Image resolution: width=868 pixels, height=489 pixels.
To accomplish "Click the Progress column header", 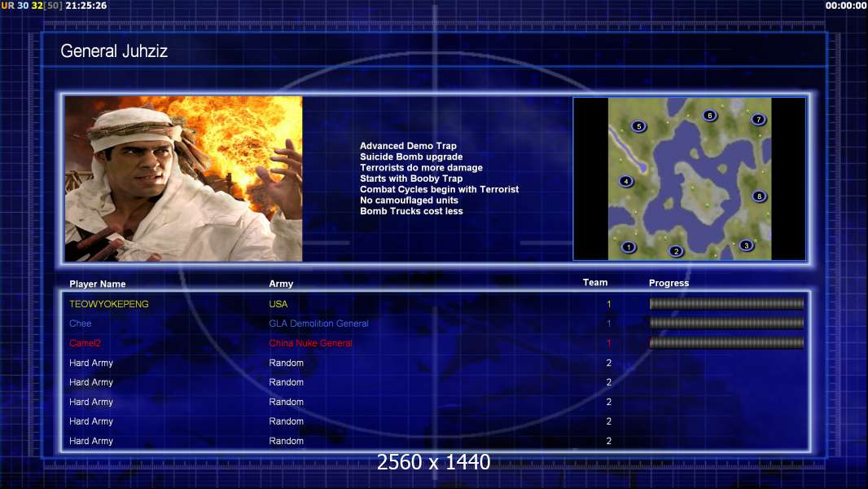I will tap(669, 283).
